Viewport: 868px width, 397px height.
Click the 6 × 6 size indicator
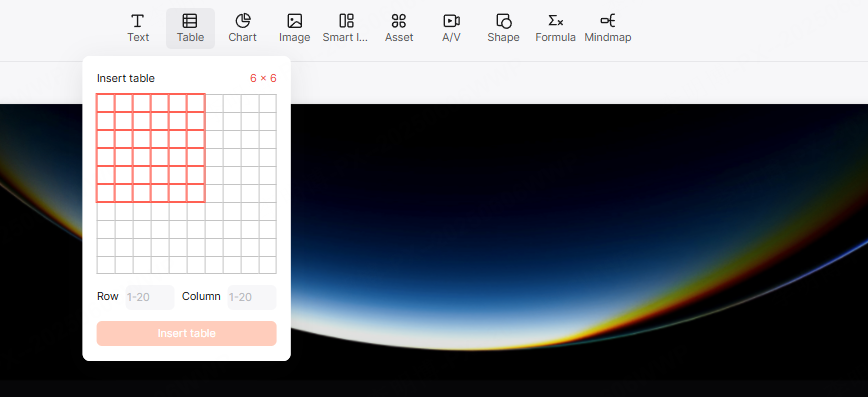[x=263, y=78]
